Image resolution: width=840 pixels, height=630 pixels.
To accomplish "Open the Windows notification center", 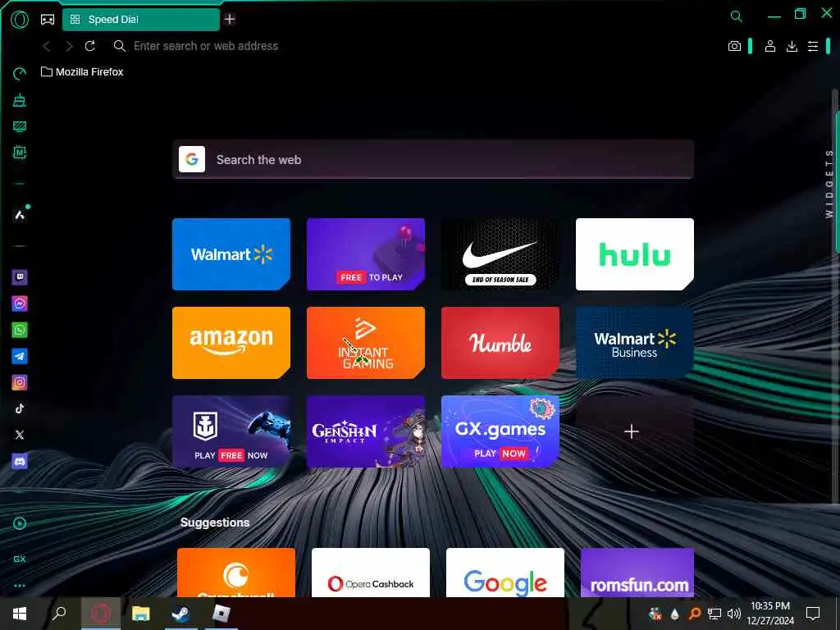I will click(813, 614).
